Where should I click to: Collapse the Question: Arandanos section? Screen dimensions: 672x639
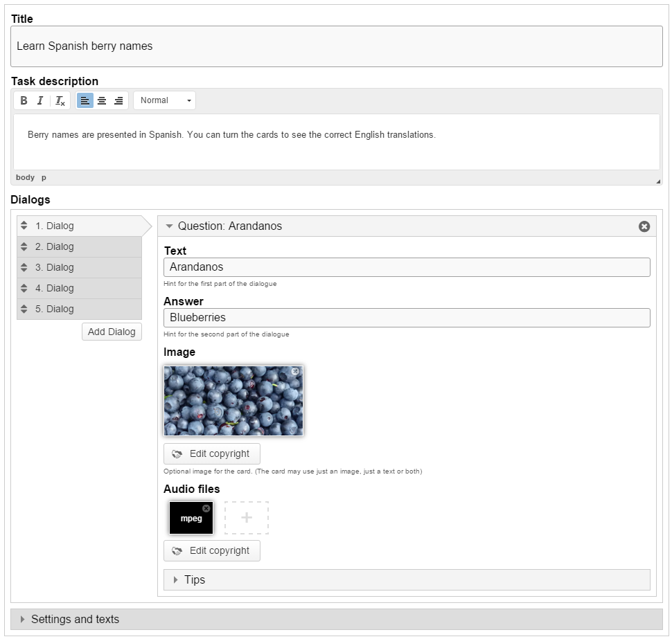click(169, 226)
